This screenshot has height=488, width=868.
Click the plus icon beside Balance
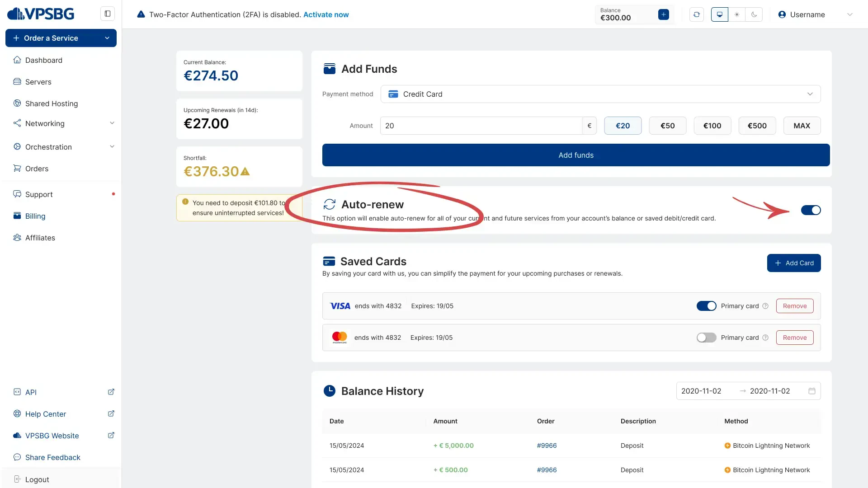click(663, 14)
